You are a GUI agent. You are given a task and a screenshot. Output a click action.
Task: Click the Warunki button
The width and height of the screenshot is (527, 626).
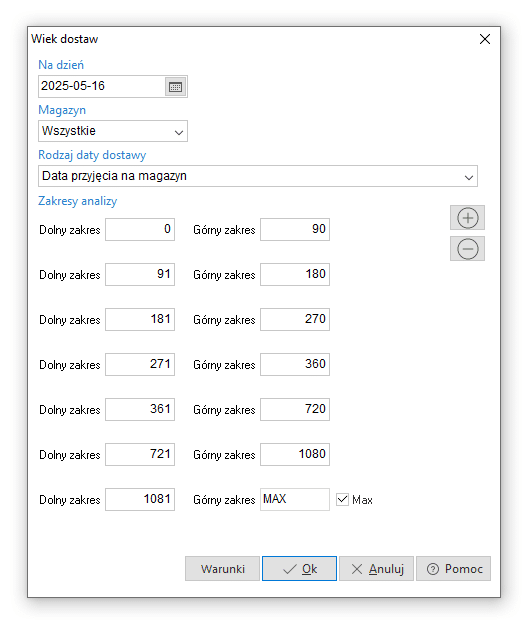[222, 569]
